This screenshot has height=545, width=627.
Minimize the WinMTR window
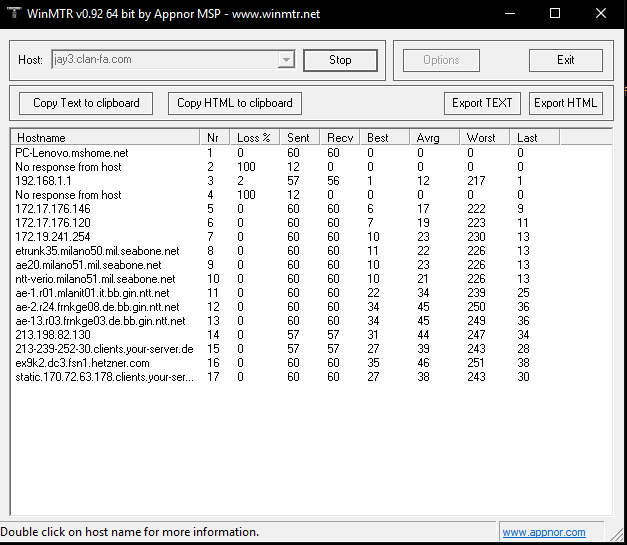[510, 14]
